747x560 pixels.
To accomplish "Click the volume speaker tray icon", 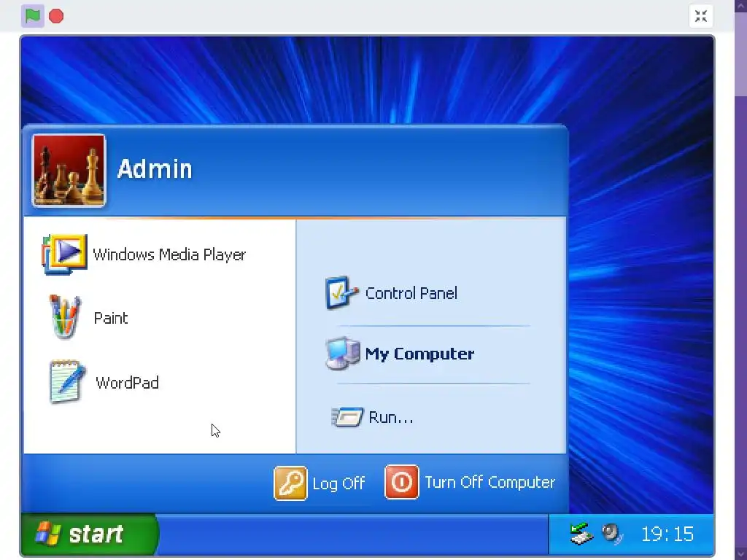I will 612,534.
